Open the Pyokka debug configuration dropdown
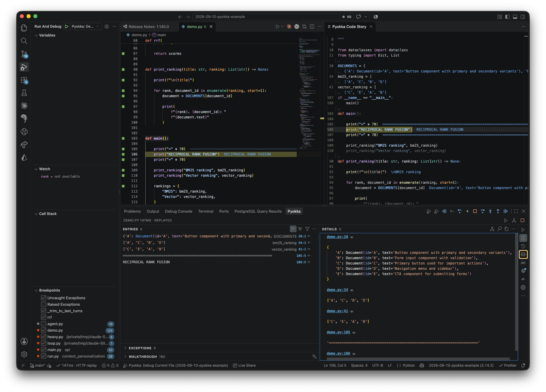 point(85,27)
